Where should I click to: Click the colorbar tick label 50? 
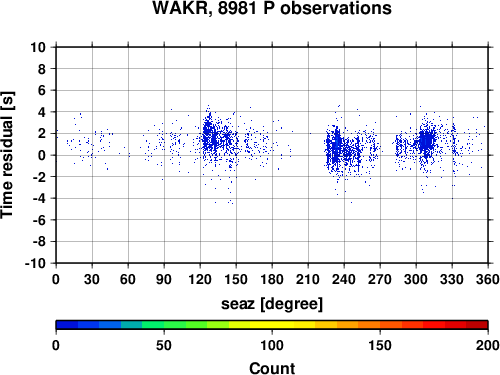tap(164, 345)
